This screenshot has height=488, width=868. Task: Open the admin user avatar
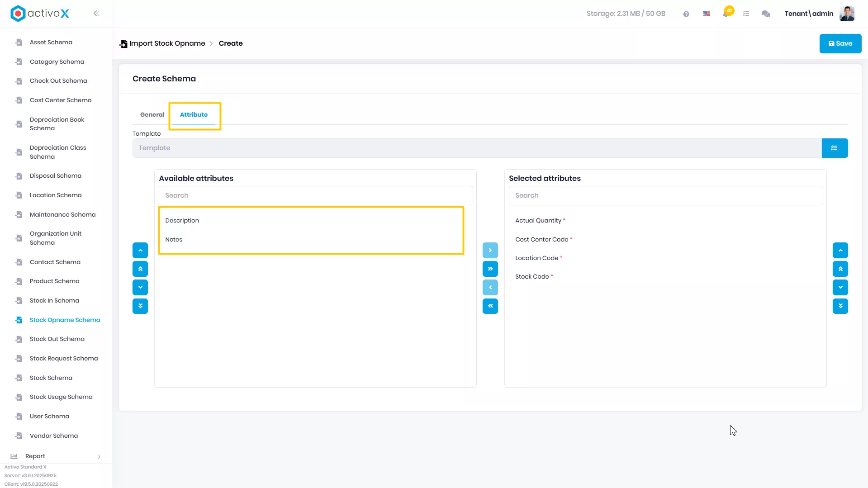[x=847, y=14]
